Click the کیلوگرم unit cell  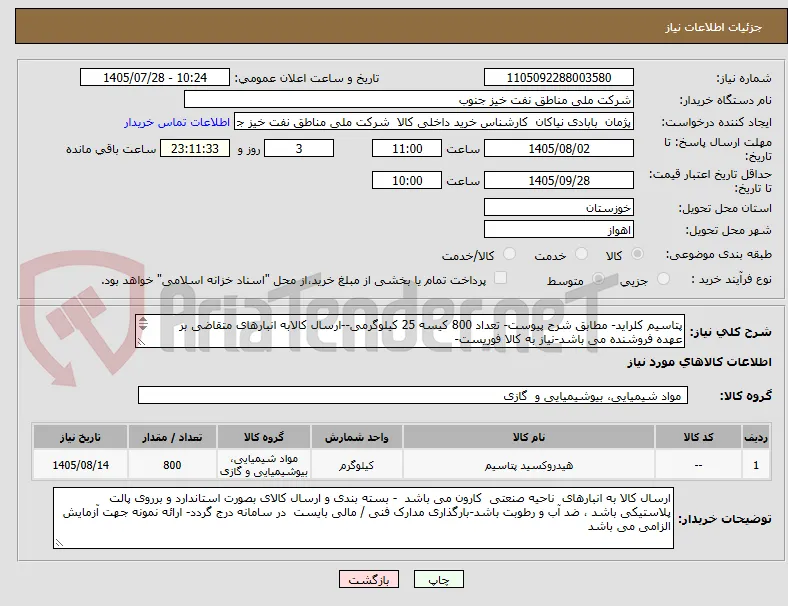[x=356, y=465]
